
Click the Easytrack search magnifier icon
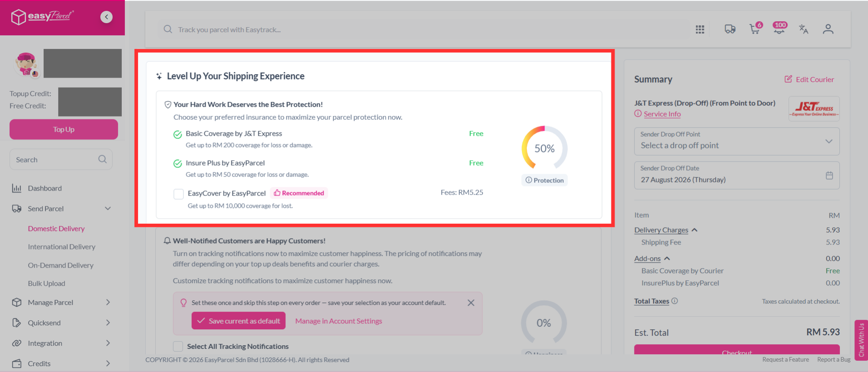tap(168, 29)
